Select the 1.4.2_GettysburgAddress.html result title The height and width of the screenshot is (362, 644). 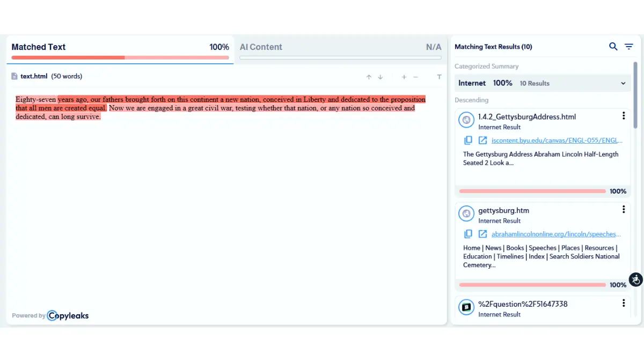[x=527, y=116]
